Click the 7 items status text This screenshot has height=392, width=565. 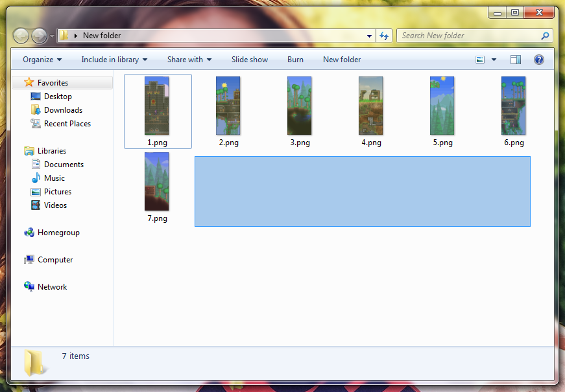pos(76,356)
